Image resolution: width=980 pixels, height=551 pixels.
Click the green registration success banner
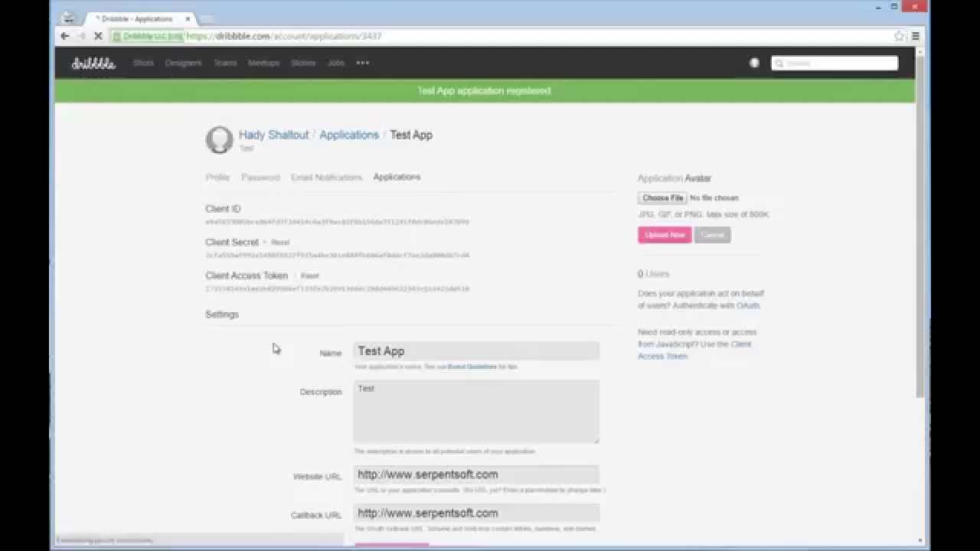coord(485,90)
